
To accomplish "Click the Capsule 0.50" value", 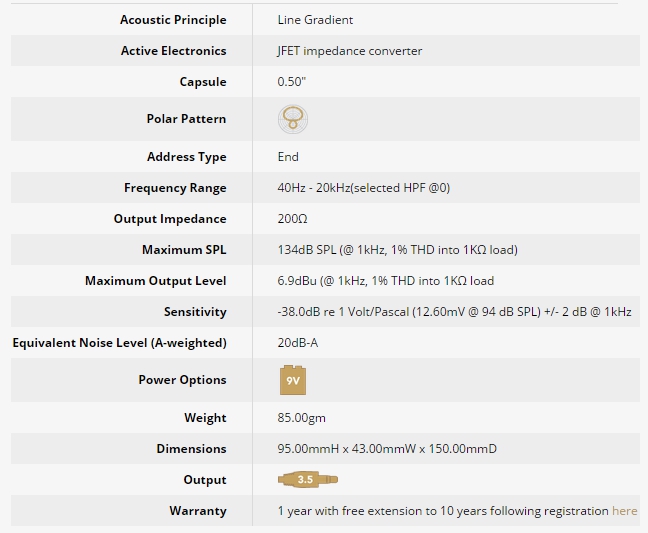I will [292, 81].
